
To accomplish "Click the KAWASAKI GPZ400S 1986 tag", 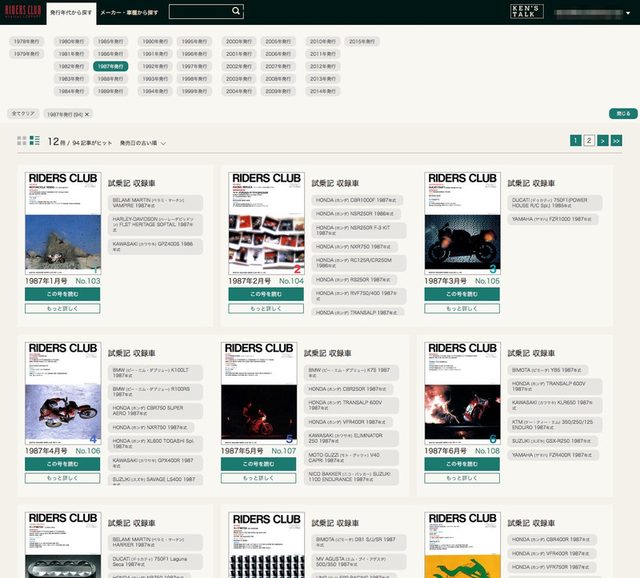I will click(155, 247).
